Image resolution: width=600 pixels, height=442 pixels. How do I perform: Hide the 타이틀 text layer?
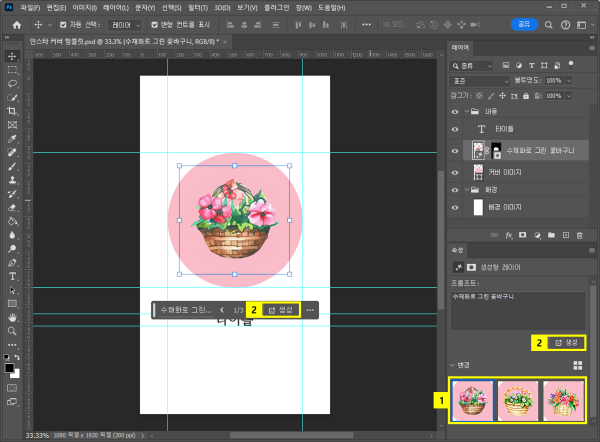click(455, 129)
